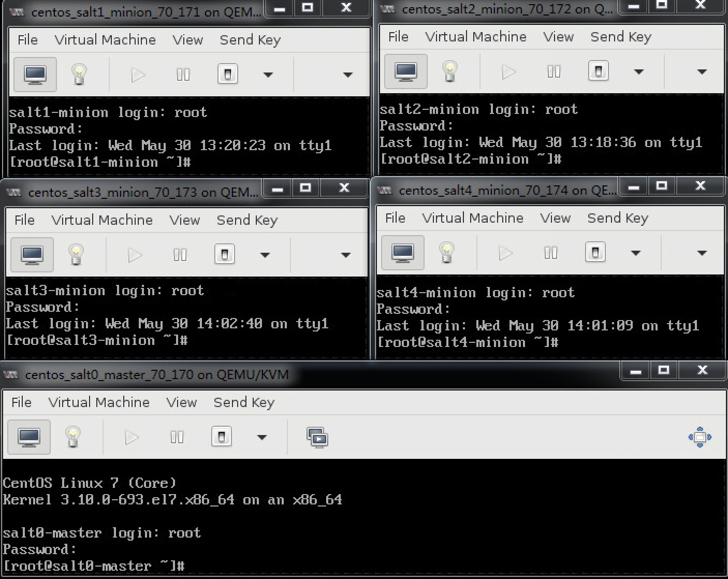Open toolbar overflow arrow in salt2 minion window

702,72
